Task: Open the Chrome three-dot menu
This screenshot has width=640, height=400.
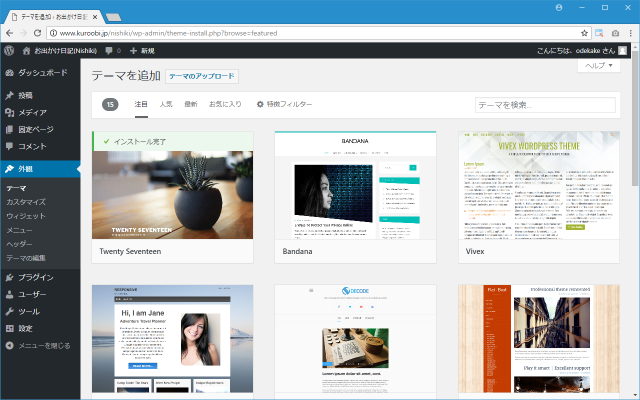Action: pos(631,33)
